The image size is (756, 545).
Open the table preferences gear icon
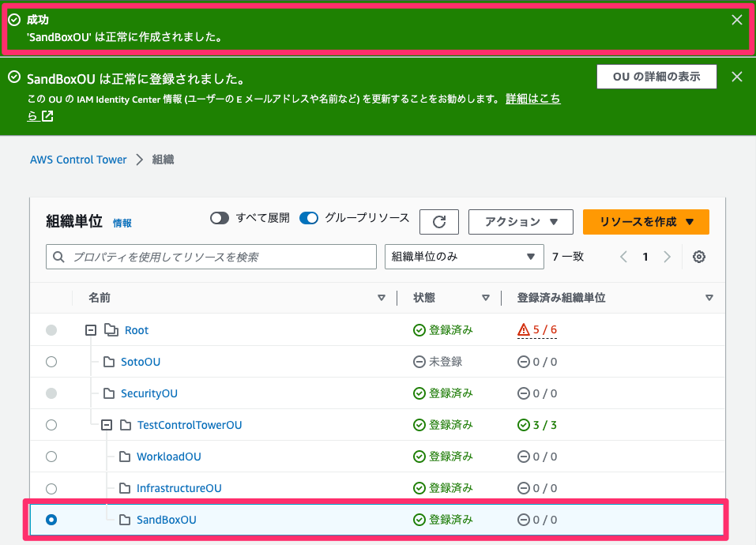pyautogui.click(x=698, y=257)
